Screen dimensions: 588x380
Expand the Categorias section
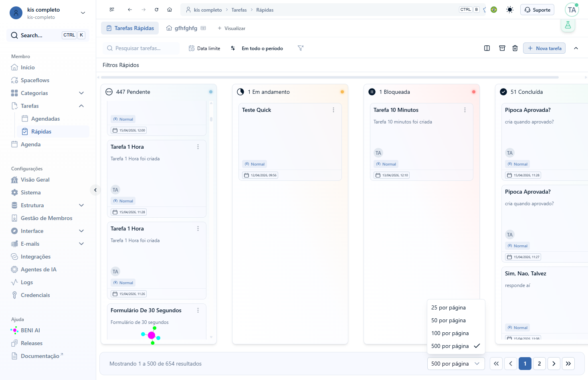81,93
